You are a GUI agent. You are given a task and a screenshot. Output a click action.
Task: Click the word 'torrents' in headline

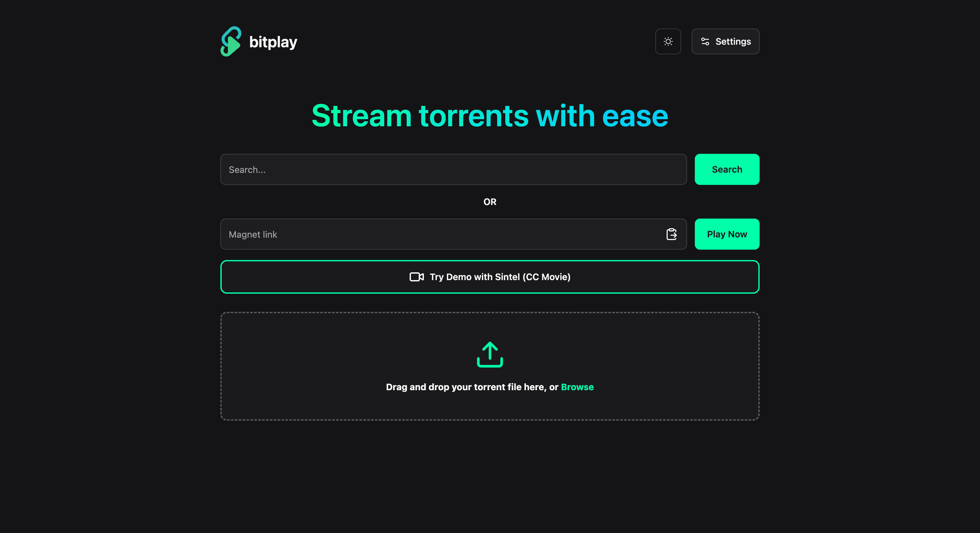473,116
